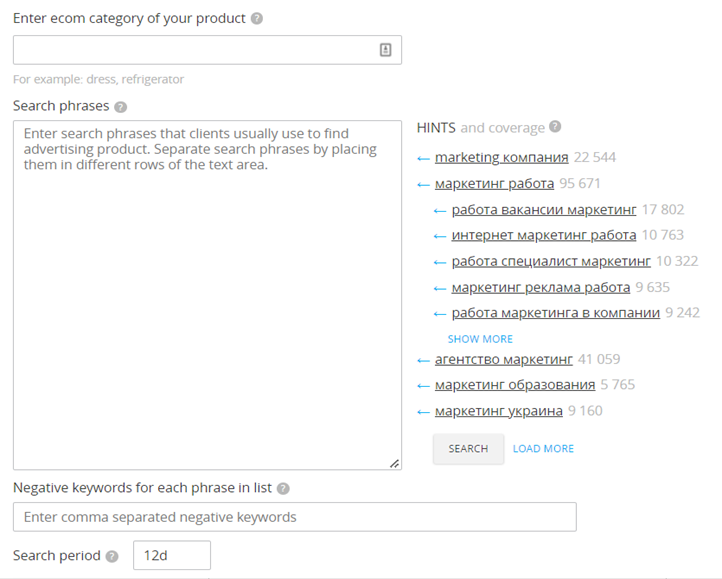This screenshot has width=722, height=579.
Task: Click LOAD MORE link for hints
Action: pyautogui.click(x=543, y=449)
